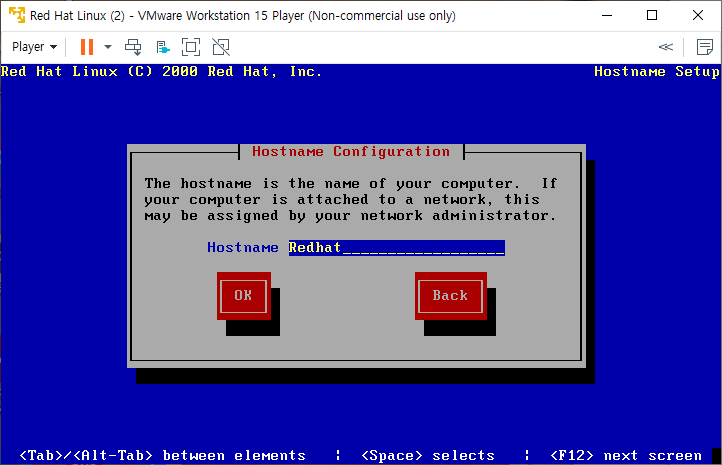Click the "Hostname" field label
The width and height of the screenshot is (722, 465).
coord(243,248)
